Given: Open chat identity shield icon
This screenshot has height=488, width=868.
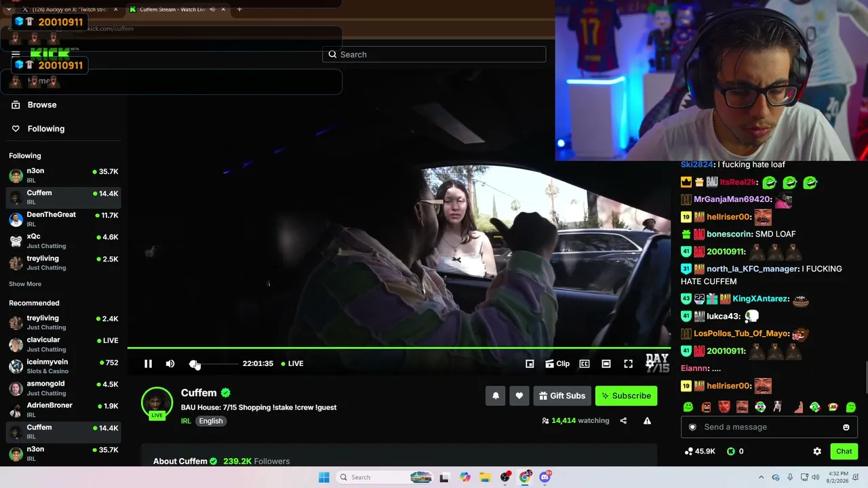Looking at the screenshot, I should tap(692, 427).
